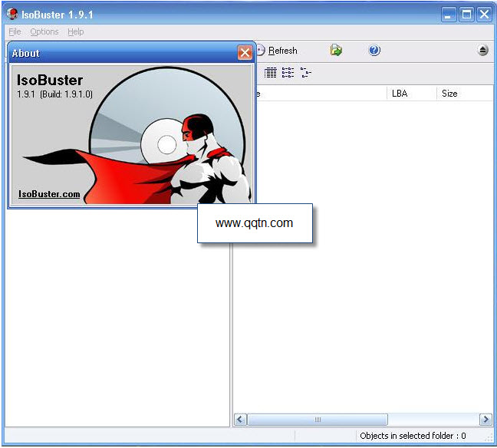The image size is (497, 448).
Task: Sort by the Size column header
Action: pos(464,94)
